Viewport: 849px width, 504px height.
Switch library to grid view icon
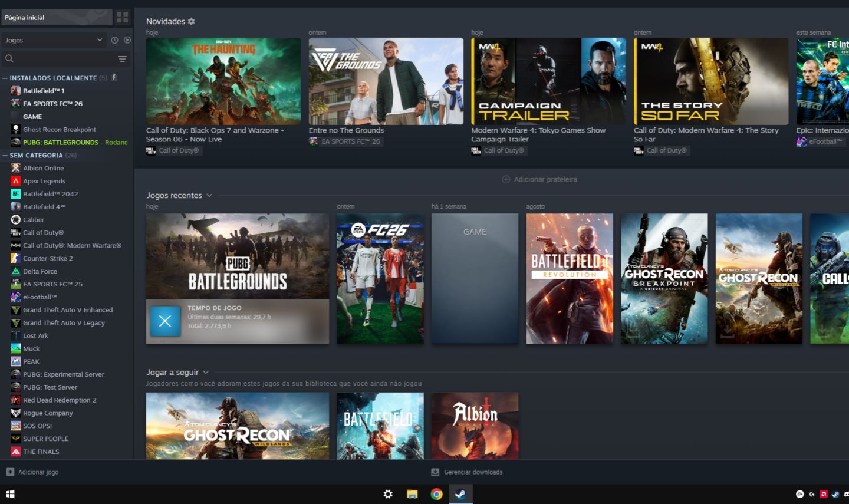(x=122, y=17)
